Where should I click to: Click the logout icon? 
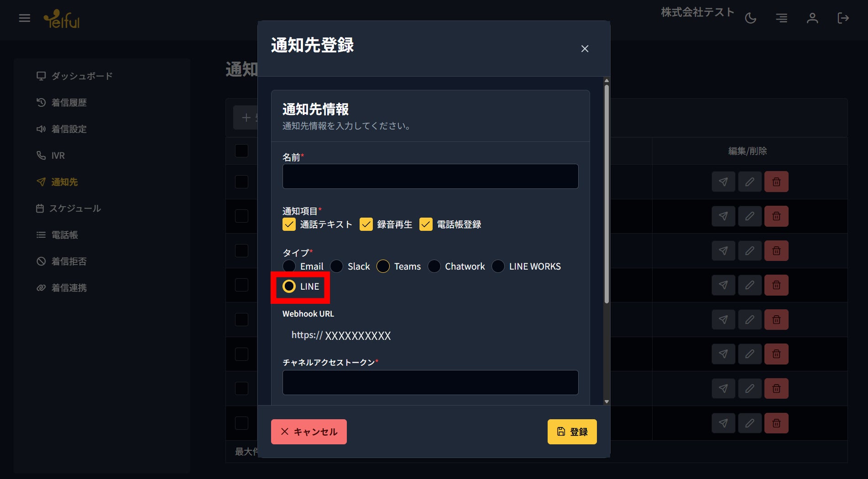click(x=843, y=18)
